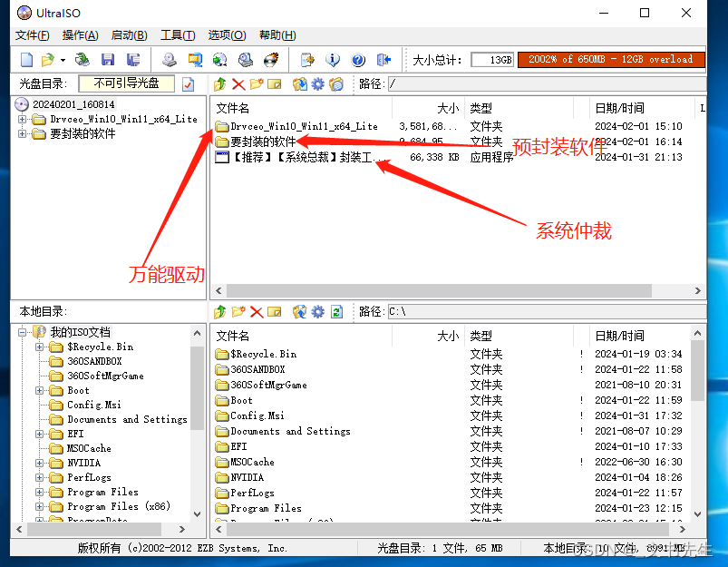Screen dimensions: 728x567
Task: Open the dropdown arrow beside Open icon
Action: [63, 60]
